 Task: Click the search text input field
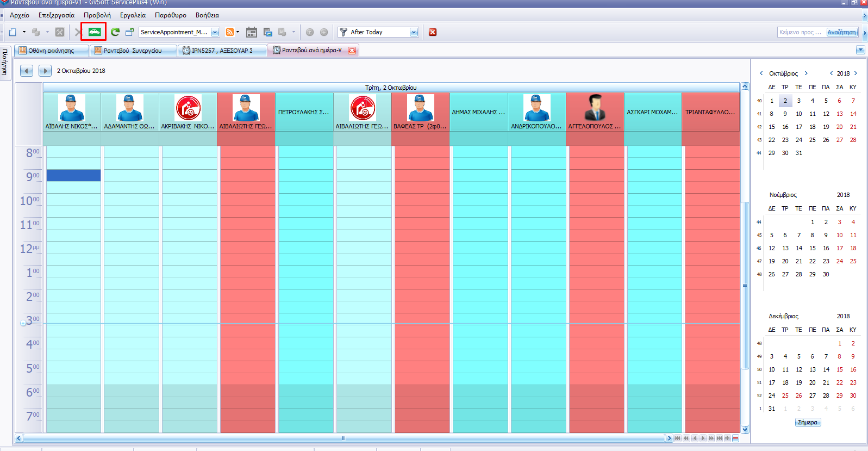click(x=801, y=32)
